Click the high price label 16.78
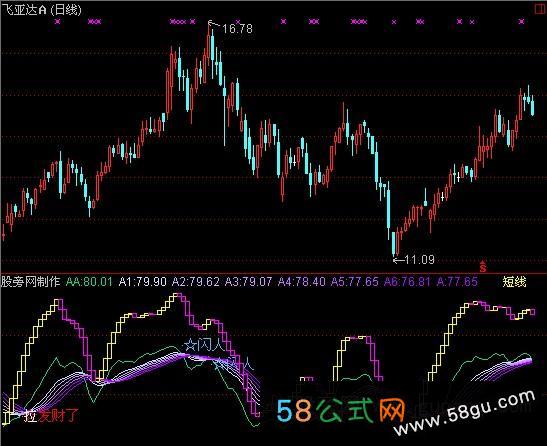This screenshot has width=547, height=446. pyautogui.click(x=237, y=29)
